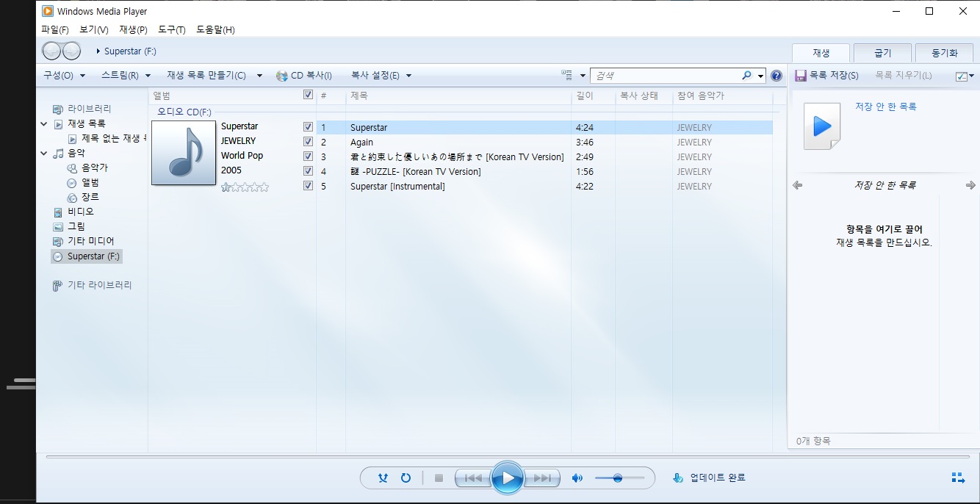The width and height of the screenshot is (980, 504).
Task: Open 재생(P) menu
Action: [133, 30]
